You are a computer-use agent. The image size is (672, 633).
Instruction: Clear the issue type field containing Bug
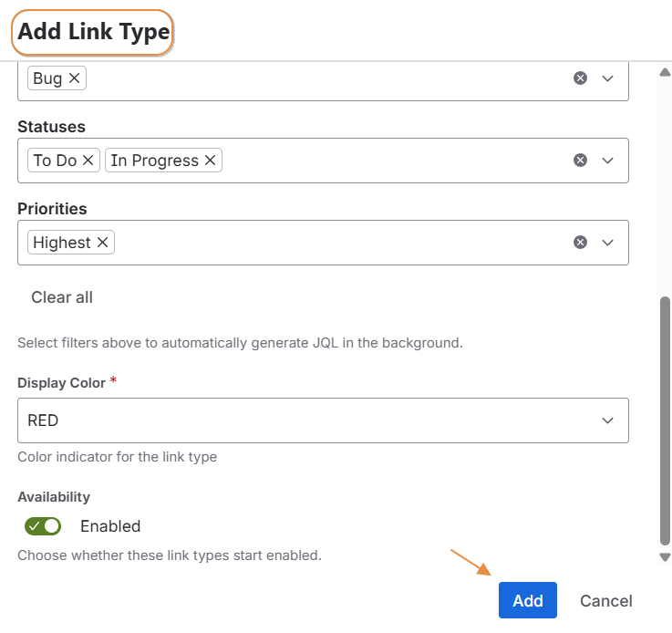click(x=580, y=78)
